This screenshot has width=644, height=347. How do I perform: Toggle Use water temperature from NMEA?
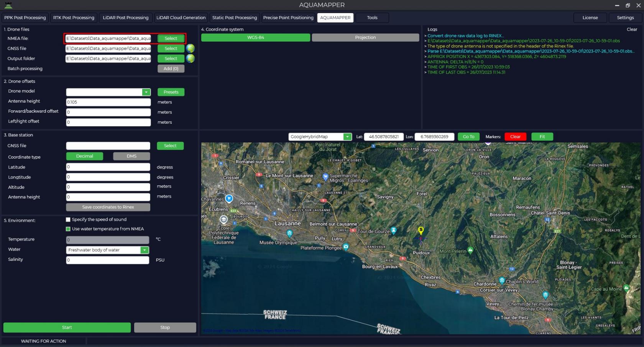pos(68,229)
